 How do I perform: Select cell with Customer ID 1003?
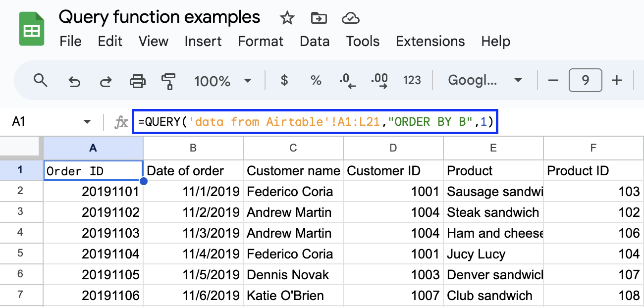click(393, 274)
